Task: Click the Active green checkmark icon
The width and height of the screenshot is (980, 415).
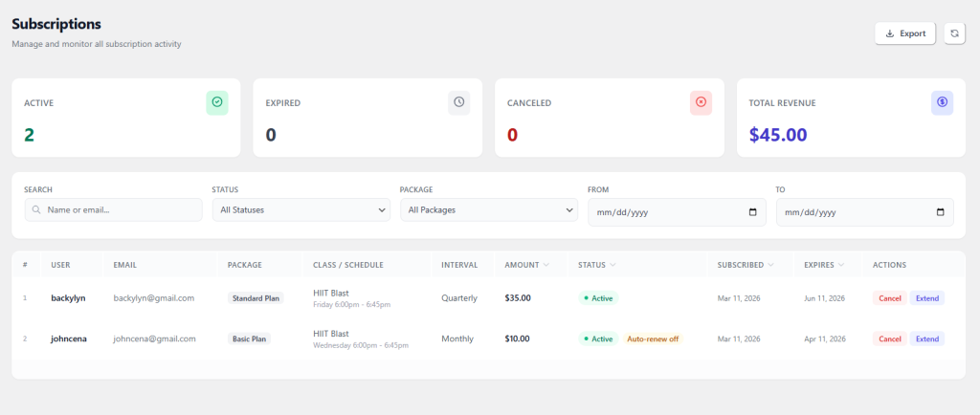Action: [x=217, y=102]
